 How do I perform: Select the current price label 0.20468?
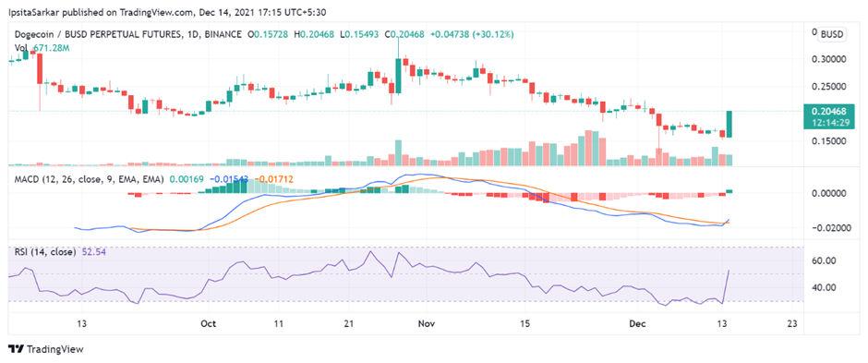tap(828, 113)
